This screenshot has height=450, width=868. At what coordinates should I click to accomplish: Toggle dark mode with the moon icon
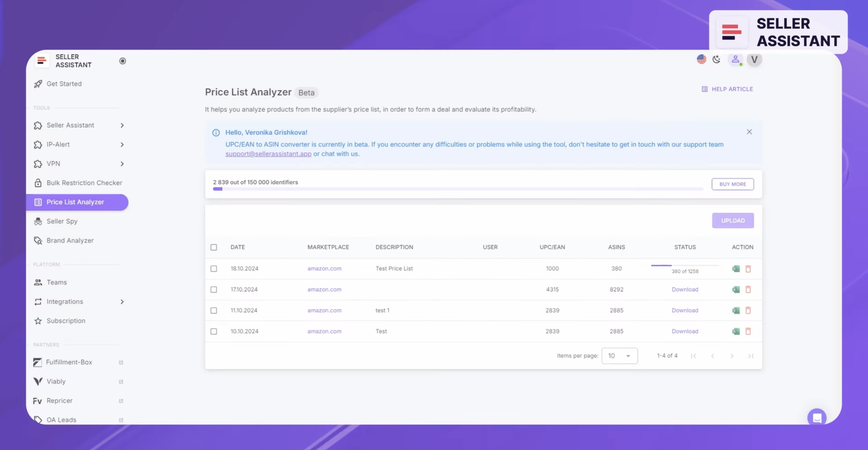[716, 60]
